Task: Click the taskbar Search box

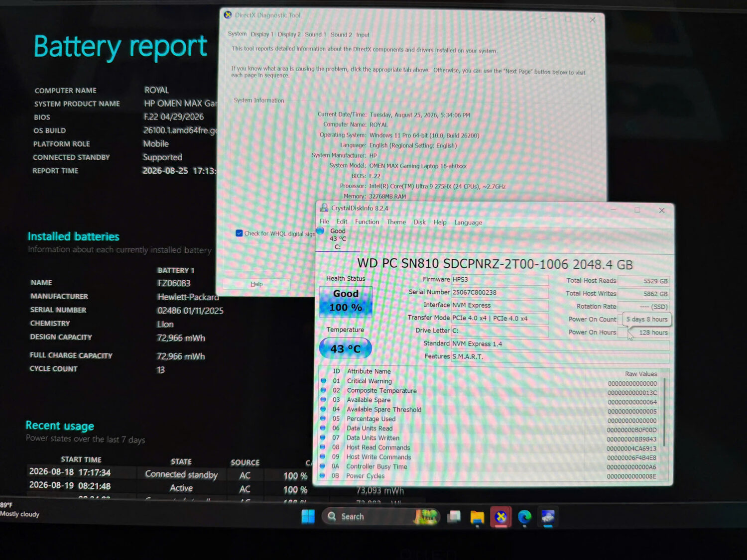Action: point(381,517)
